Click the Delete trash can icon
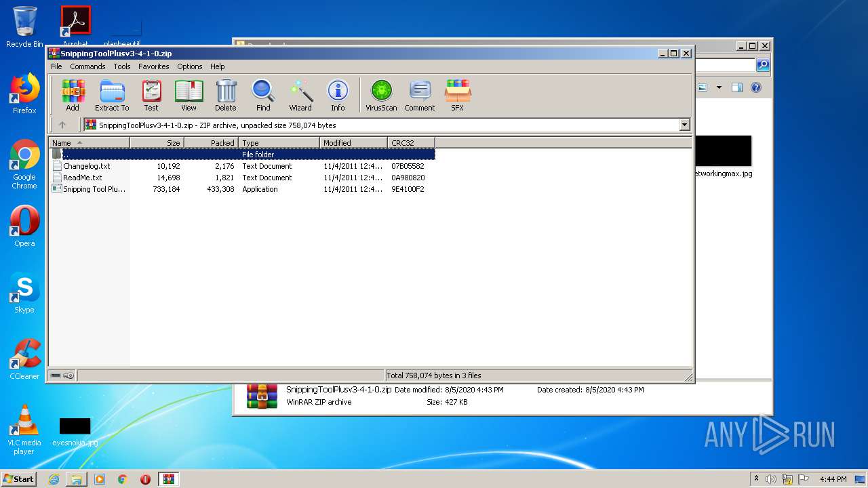The image size is (868, 488). (x=226, y=96)
